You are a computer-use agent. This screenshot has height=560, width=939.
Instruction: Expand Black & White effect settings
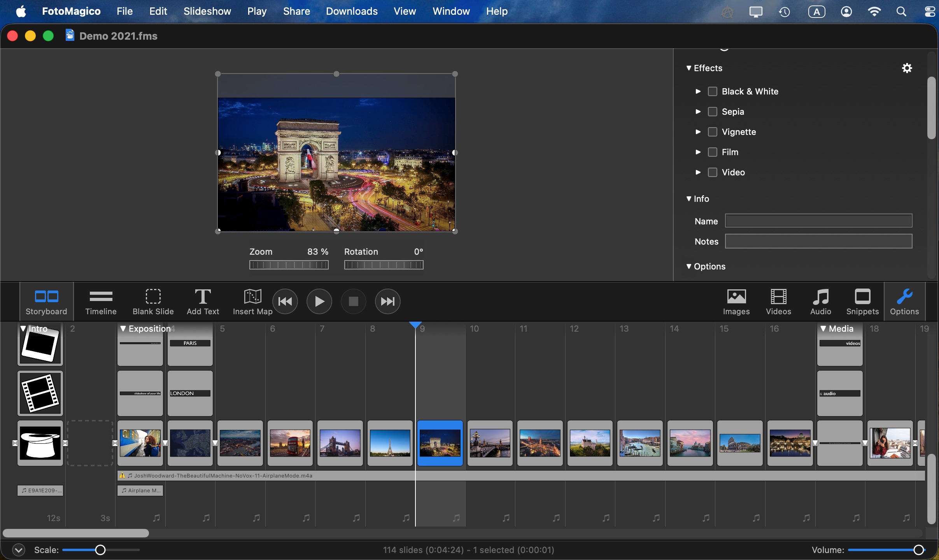coord(698,91)
